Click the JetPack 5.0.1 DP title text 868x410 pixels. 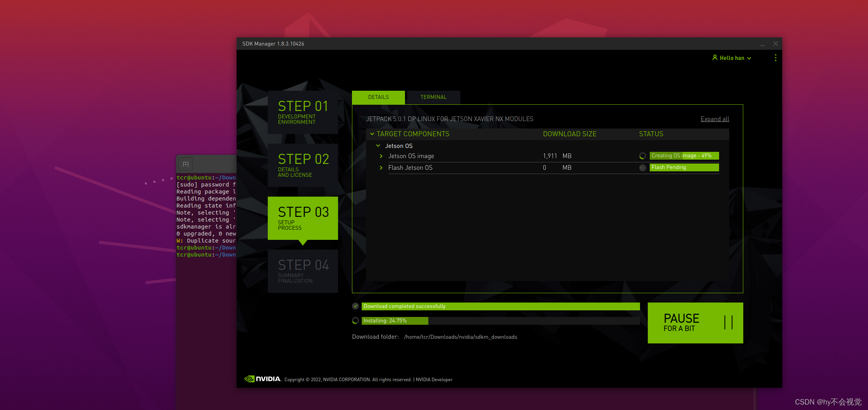(449, 119)
